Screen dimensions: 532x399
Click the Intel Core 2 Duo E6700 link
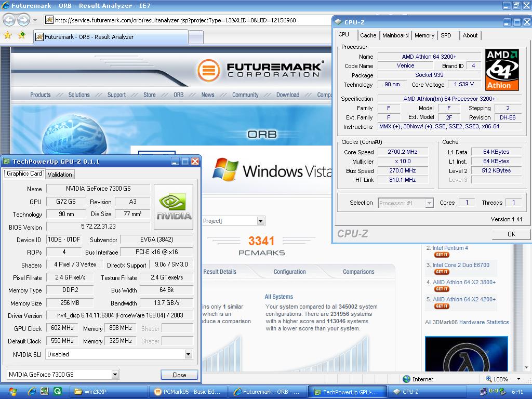pyautogui.click(x=461, y=265)
